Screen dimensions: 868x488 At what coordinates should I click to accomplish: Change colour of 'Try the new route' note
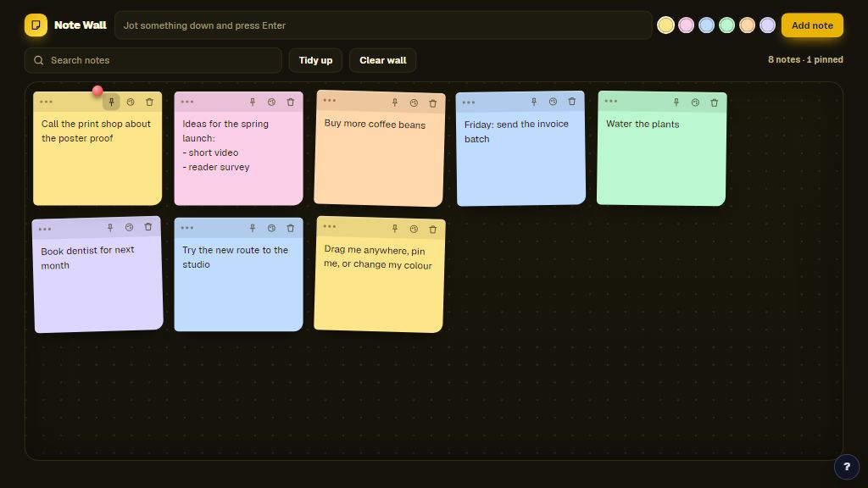pyautogui.click(x=271, y=228)
